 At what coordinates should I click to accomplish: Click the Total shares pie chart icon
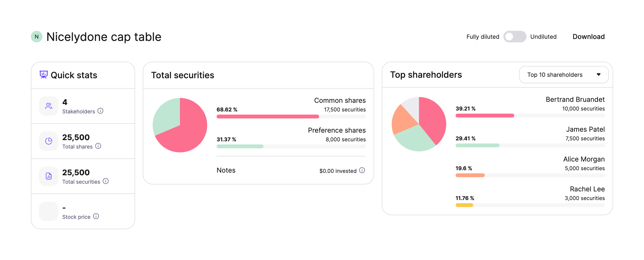click(x=49, y=141)
